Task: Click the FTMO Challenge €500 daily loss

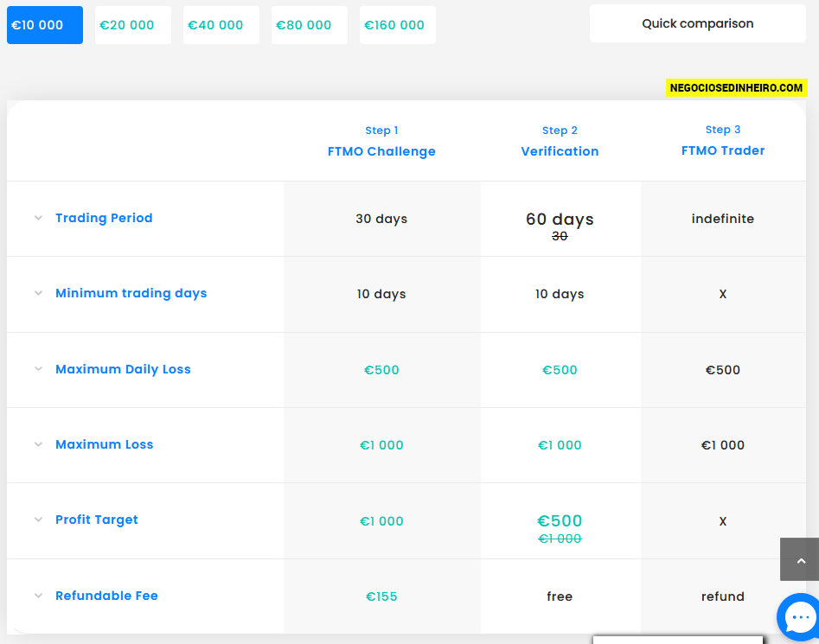Action: coord(381,370)
